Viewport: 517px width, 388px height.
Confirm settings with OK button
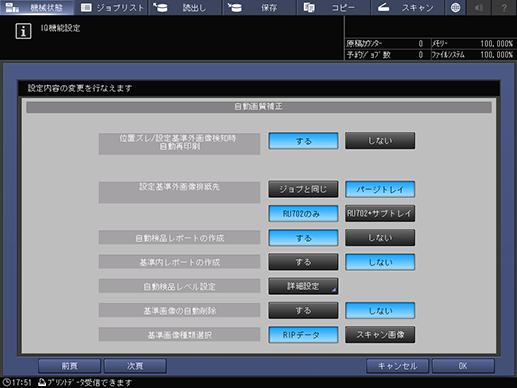coord(463,366)
